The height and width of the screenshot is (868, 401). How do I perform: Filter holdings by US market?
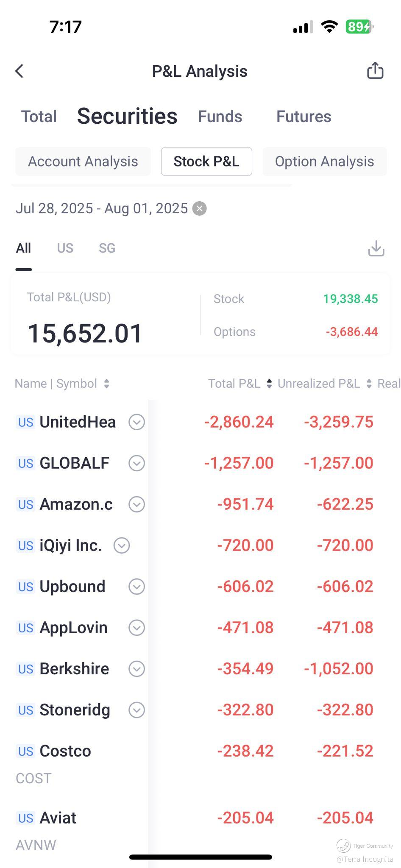coord(65,248)
